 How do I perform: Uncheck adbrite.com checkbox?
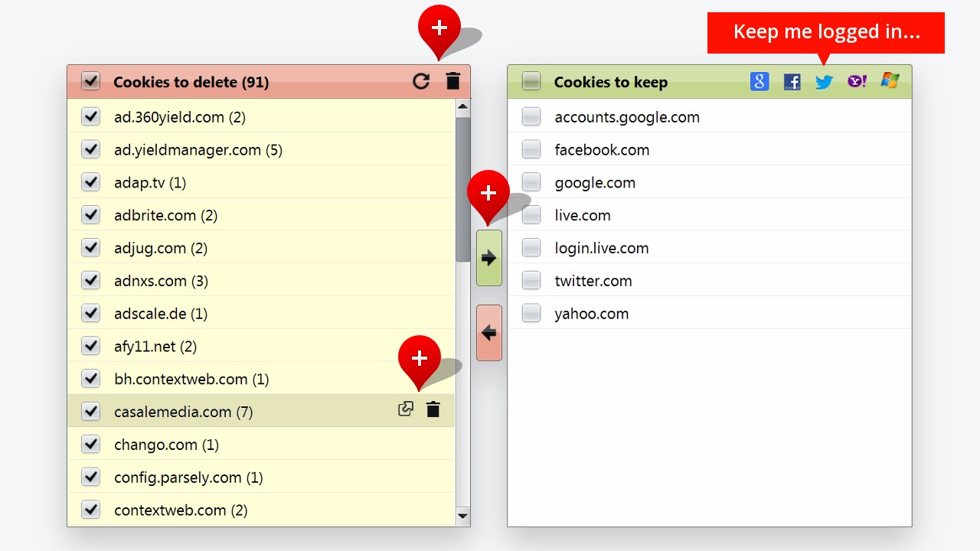pyautogui.click(x=91, y=215)
